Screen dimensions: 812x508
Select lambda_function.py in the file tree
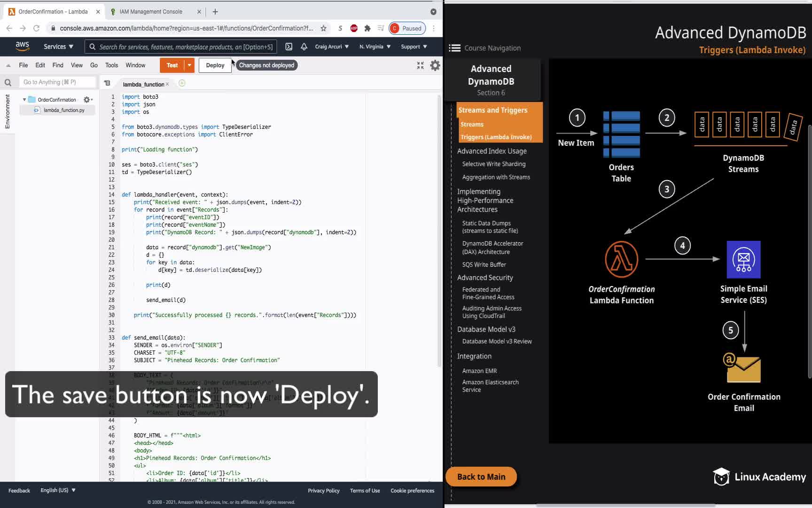pyautogui.click(x=64, y=110)
